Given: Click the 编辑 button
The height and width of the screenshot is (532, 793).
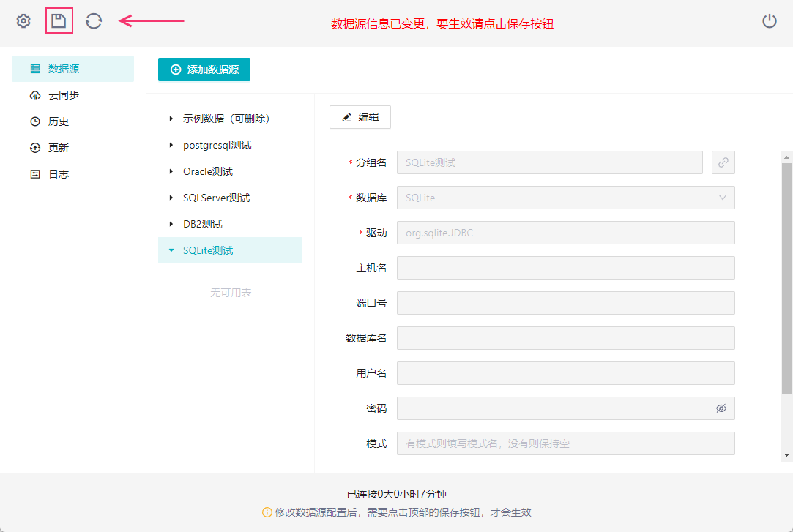Looking at the screenshot, I should [360, 117].
